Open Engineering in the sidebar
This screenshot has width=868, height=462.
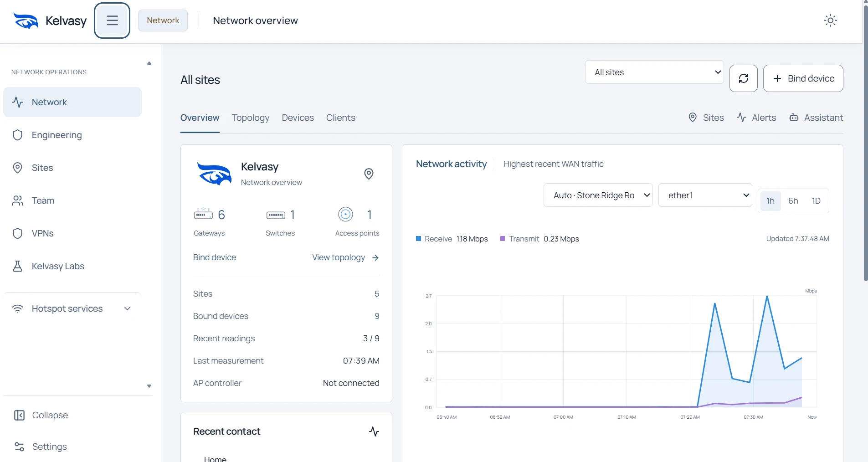coord(72,135)
